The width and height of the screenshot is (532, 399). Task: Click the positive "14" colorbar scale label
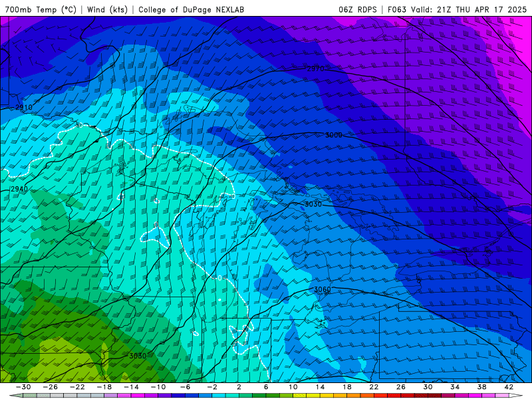pos(320,387)
